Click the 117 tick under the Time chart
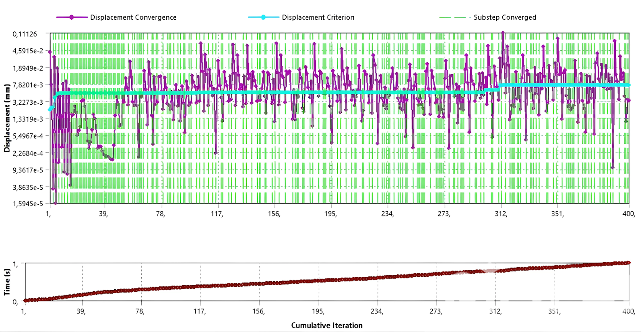 [199, 311]
